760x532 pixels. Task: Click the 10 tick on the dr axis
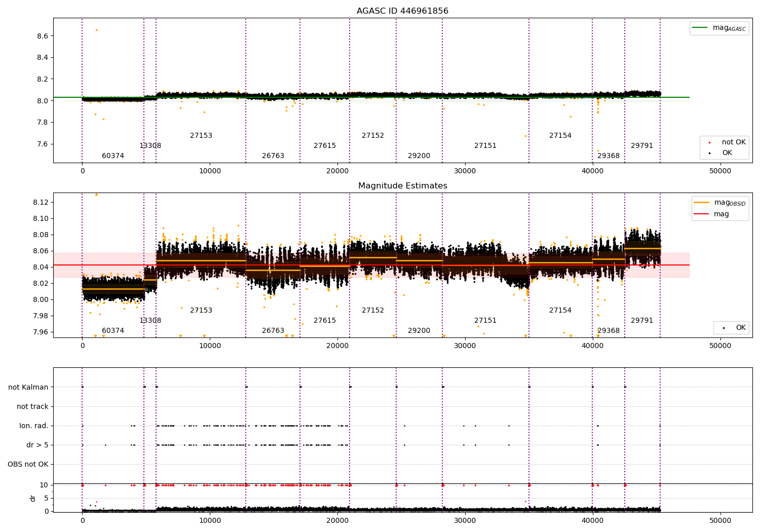(44, 485)
